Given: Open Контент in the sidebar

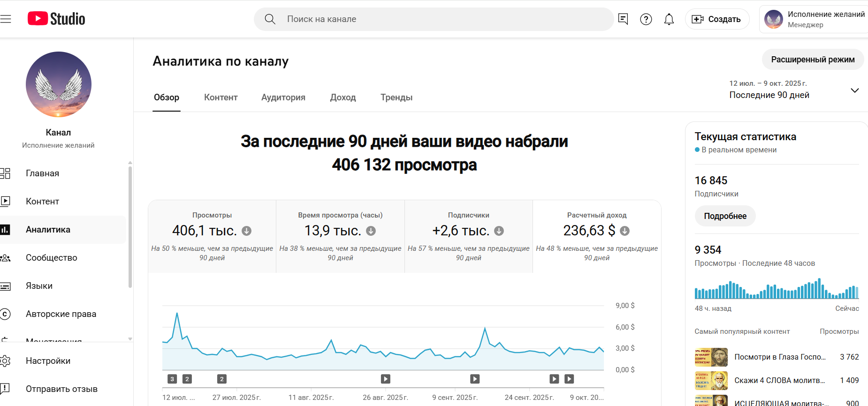Looking at the screenshot, I should click(63, 202).
